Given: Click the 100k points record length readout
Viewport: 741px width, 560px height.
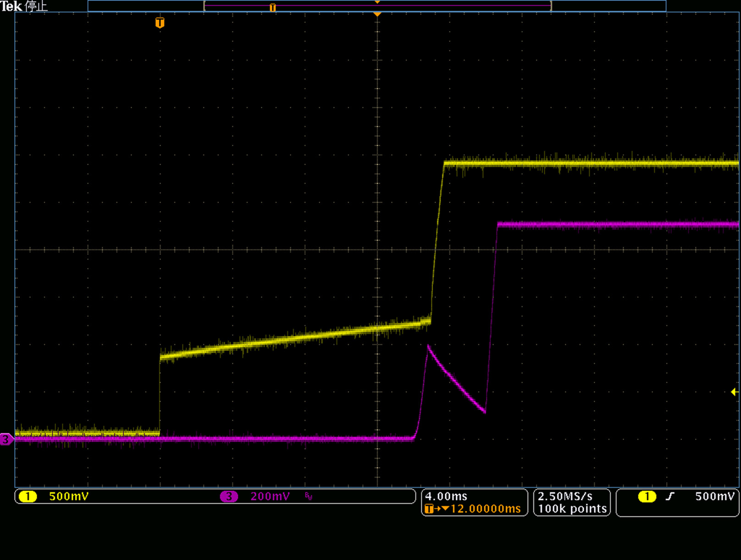Looking at the screenshot, I should pyautogui.click(x=572, y=509).
